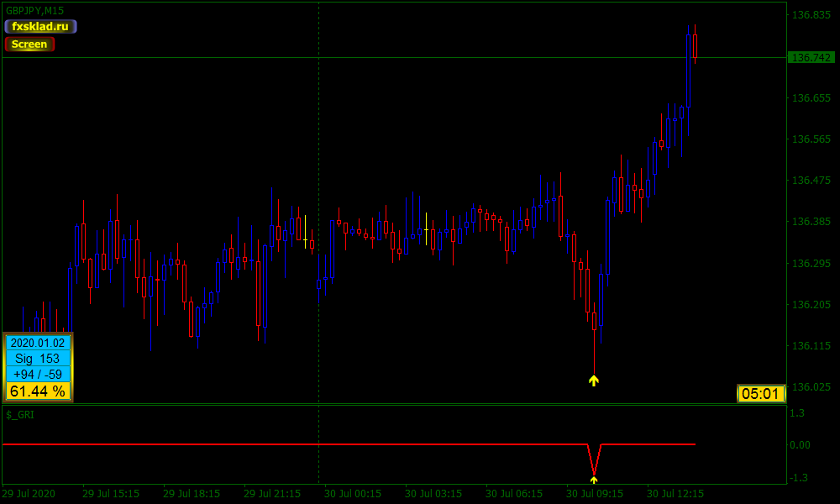
Task: Click the 29 Jul 2020 time label
Action: [29, 493]
